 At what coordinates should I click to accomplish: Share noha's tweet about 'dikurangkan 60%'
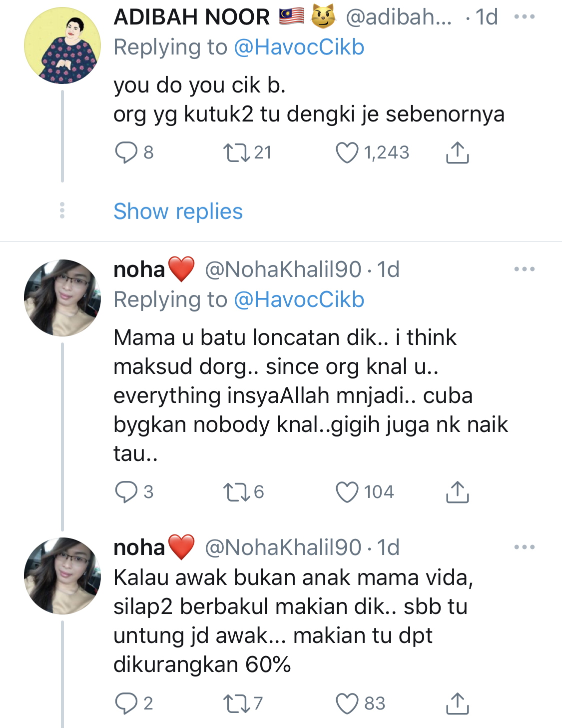[x=457, y=703]
